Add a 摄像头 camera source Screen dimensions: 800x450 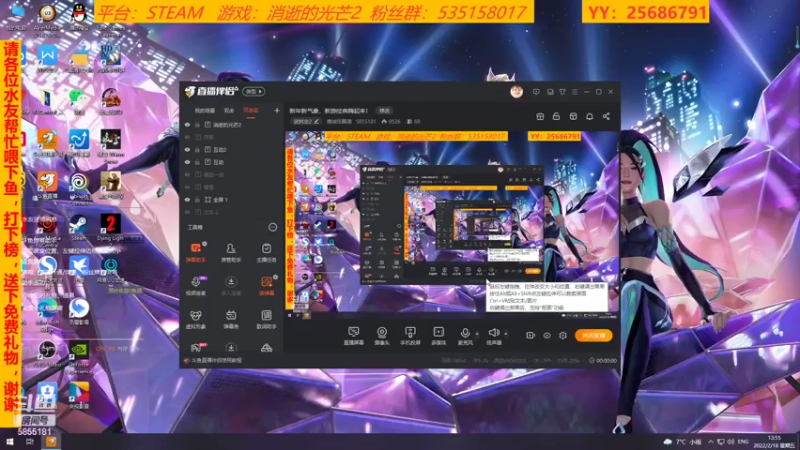382,336
